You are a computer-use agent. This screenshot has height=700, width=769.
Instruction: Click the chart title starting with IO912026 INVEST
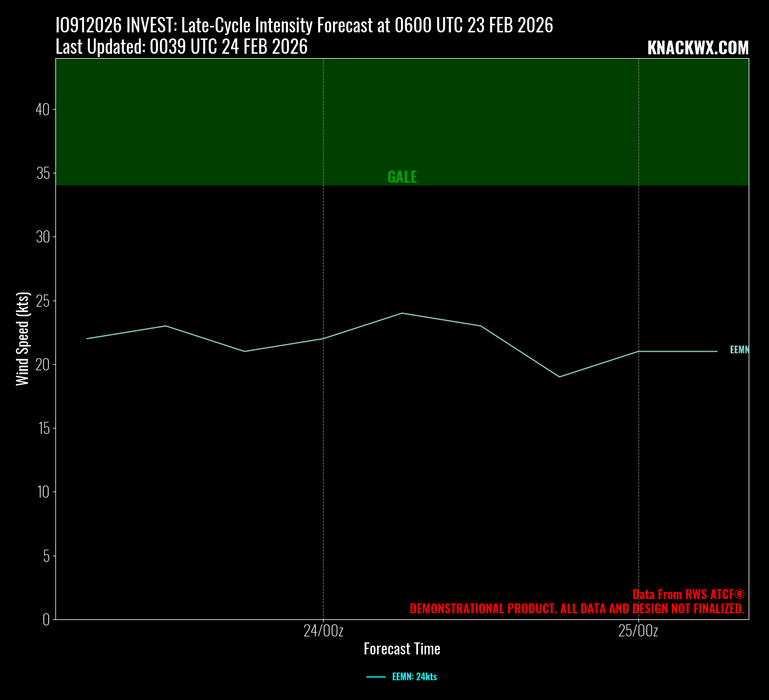click(x=304, y=25)
